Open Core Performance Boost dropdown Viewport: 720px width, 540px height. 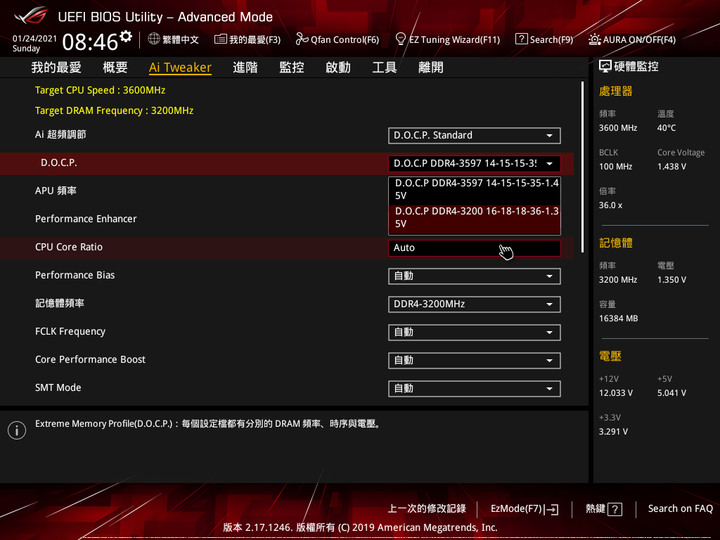(474, 360)
